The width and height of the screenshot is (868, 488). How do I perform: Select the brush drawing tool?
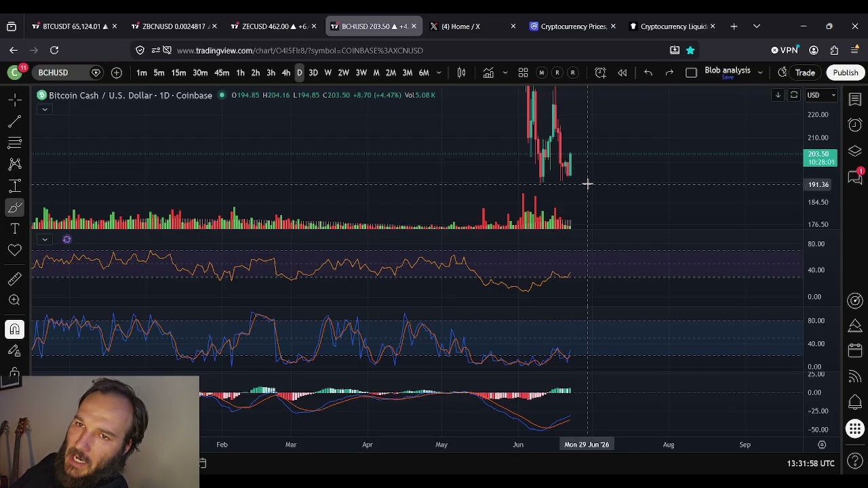coord(14,207)
